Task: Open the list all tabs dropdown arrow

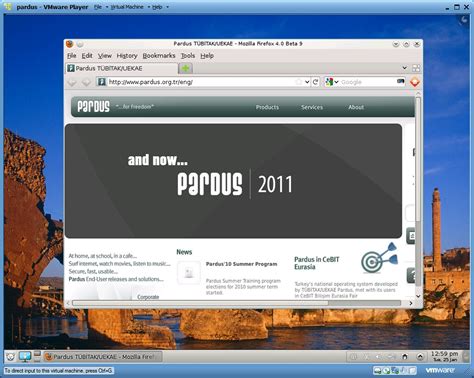Action: (404, 68)
